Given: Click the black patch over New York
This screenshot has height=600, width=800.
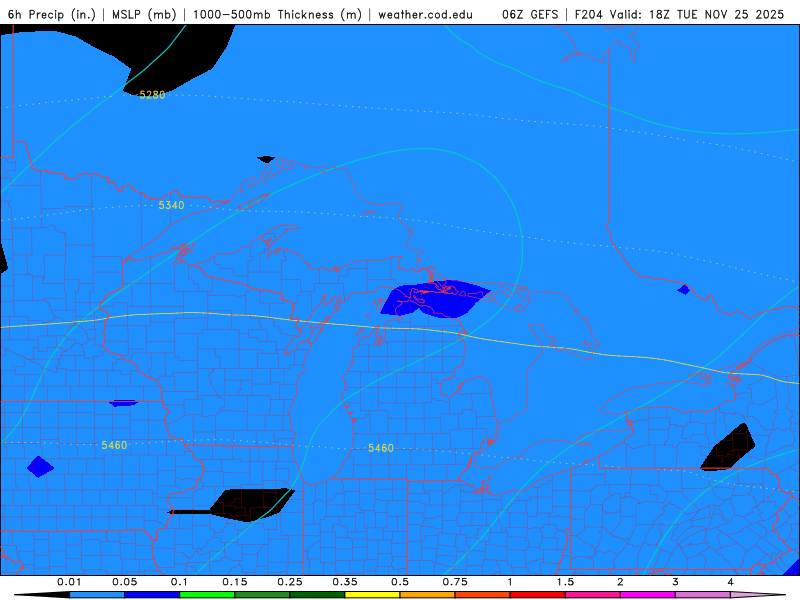Looking at the screenshot, I should pyautogui.click(x=729, y=447).
